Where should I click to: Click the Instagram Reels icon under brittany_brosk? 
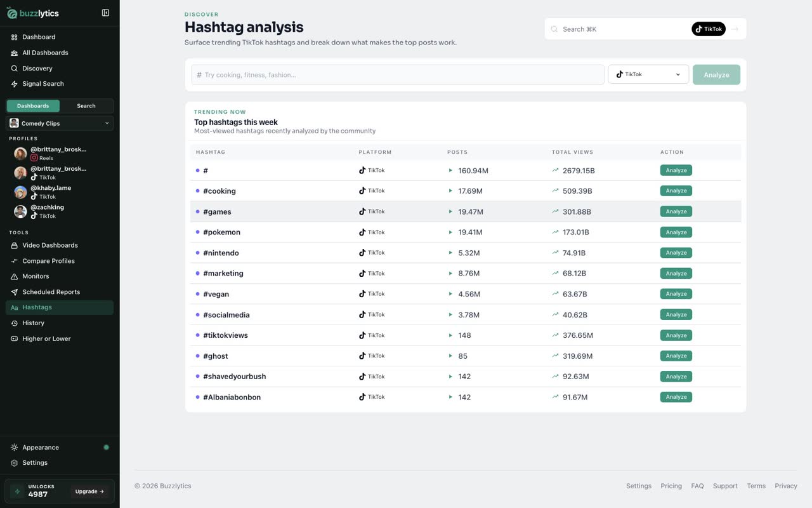34,158
